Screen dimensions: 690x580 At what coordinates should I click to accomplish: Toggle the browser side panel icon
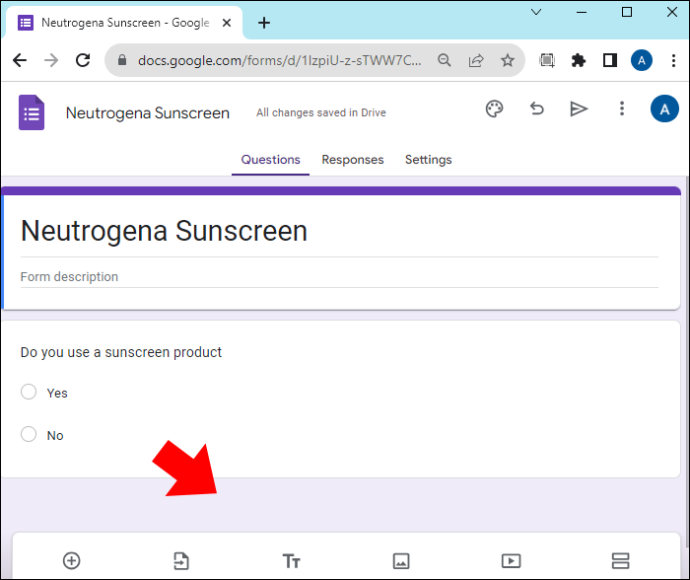point(610,60)
